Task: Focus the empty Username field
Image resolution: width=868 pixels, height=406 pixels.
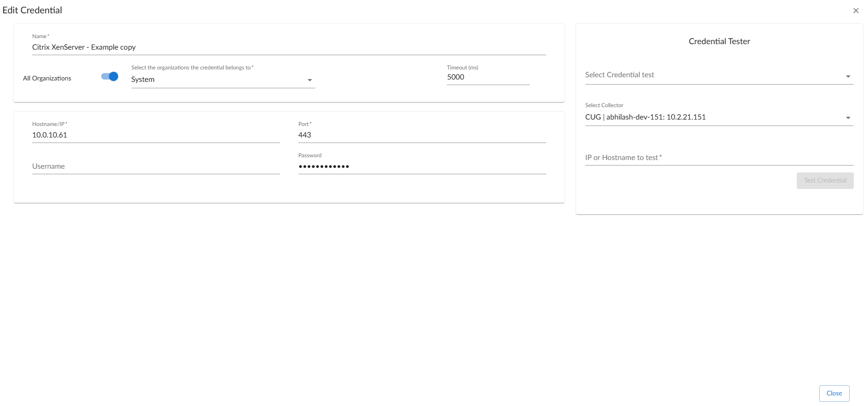Action: coord(155,166)
